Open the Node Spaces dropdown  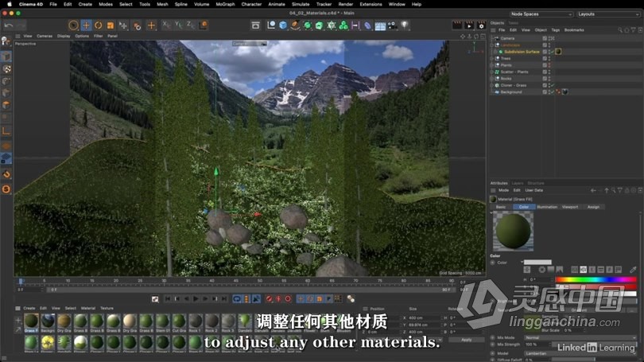[x=541, y=14]
